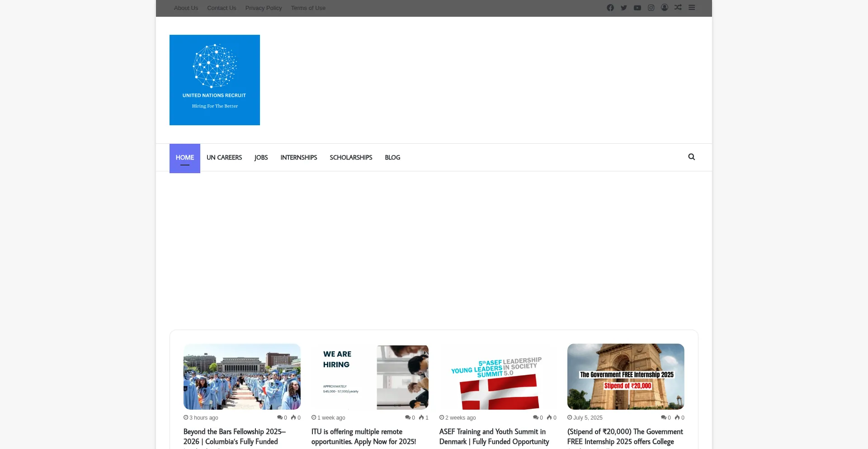Open Government FREE Internship 2025 article title

(x=625, y=437)
